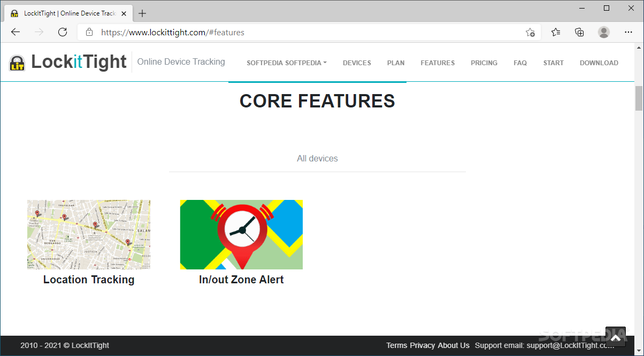Screen dimensions: 644x356
Task: Reload the current page
Action: point(63,32)
